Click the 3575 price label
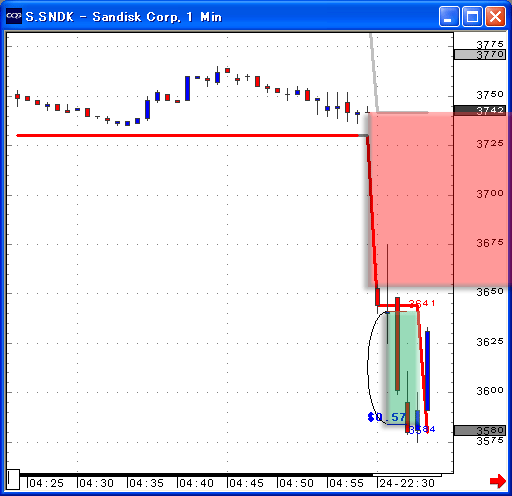Viewport: 512px width, 496px height. click(490, 441)
